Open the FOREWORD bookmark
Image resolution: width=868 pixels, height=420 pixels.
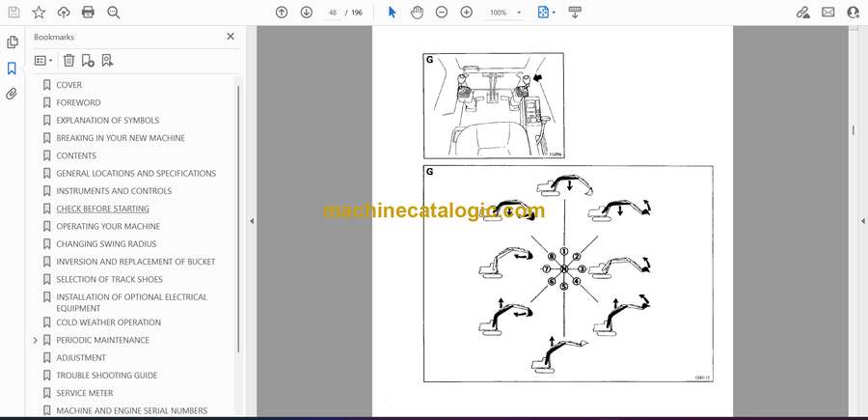click(x=78, y=102)
